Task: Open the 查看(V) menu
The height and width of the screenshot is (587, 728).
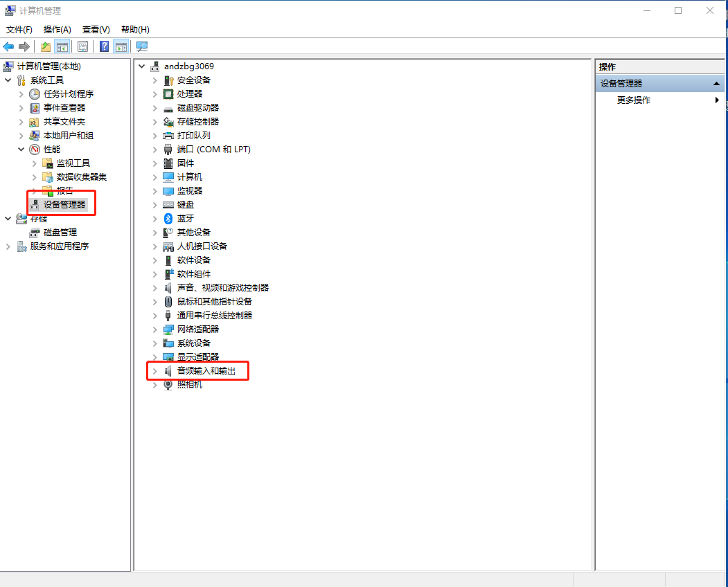Action: (x=96, y=30)
